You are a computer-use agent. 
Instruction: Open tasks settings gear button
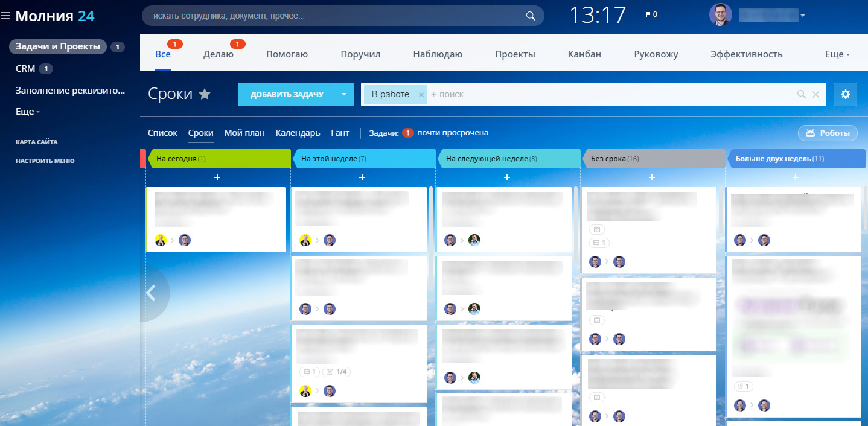point(845,95)
